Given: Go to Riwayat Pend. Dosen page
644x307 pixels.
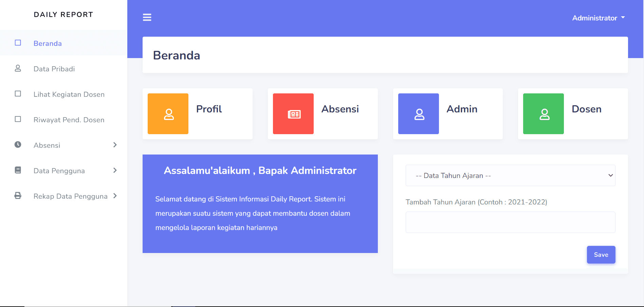Looking at the screenshot, I should (x=69, y=120).
